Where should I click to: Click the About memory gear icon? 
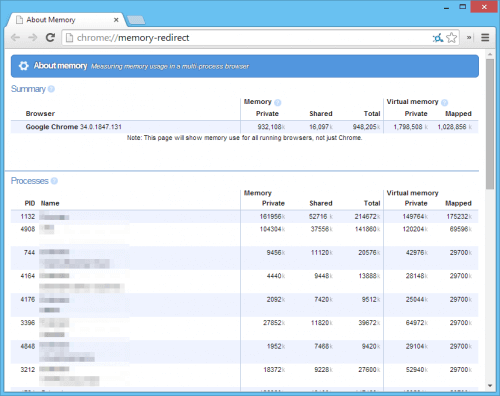point(23,66)
